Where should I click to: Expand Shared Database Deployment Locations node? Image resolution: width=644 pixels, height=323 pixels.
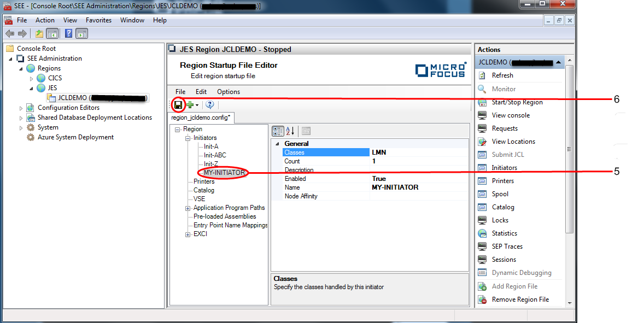click(21, 118)
